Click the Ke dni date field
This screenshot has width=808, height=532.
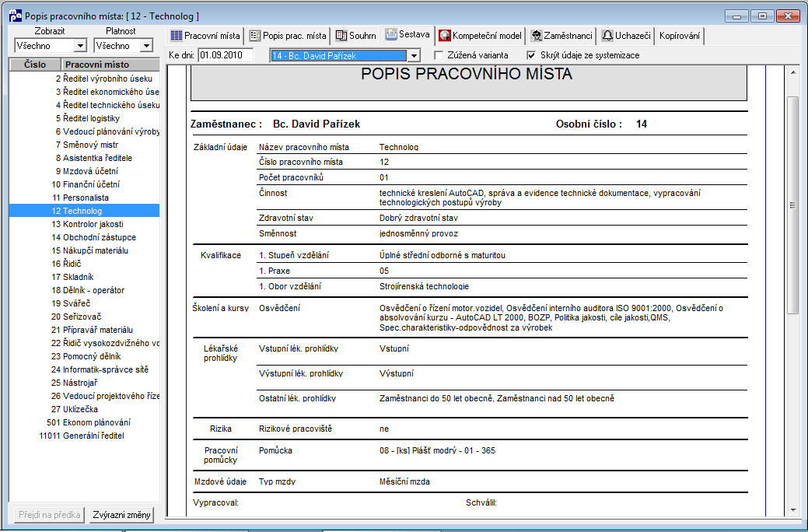pos(226,55)
